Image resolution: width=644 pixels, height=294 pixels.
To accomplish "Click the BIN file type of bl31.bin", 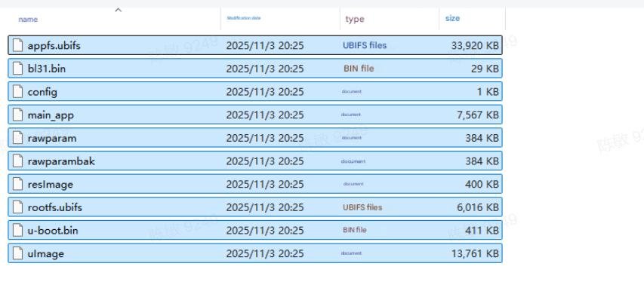I will 359,69.
